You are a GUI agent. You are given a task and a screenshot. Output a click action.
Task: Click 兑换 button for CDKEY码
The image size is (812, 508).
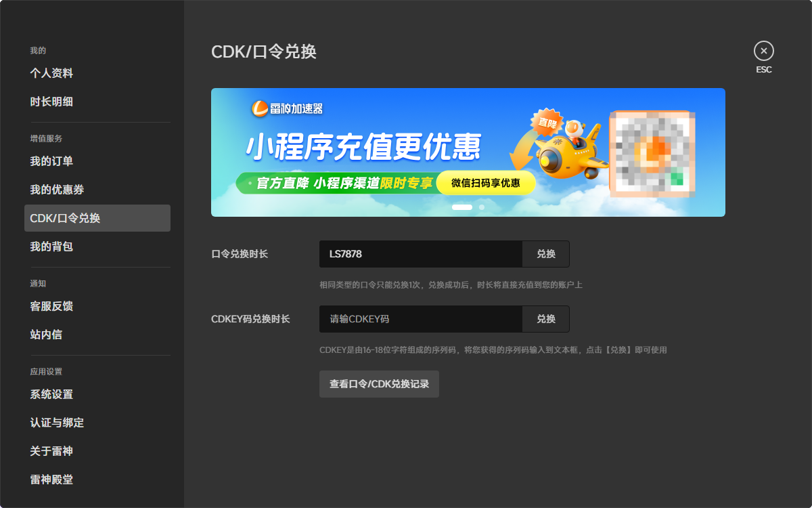click(546, 319)
